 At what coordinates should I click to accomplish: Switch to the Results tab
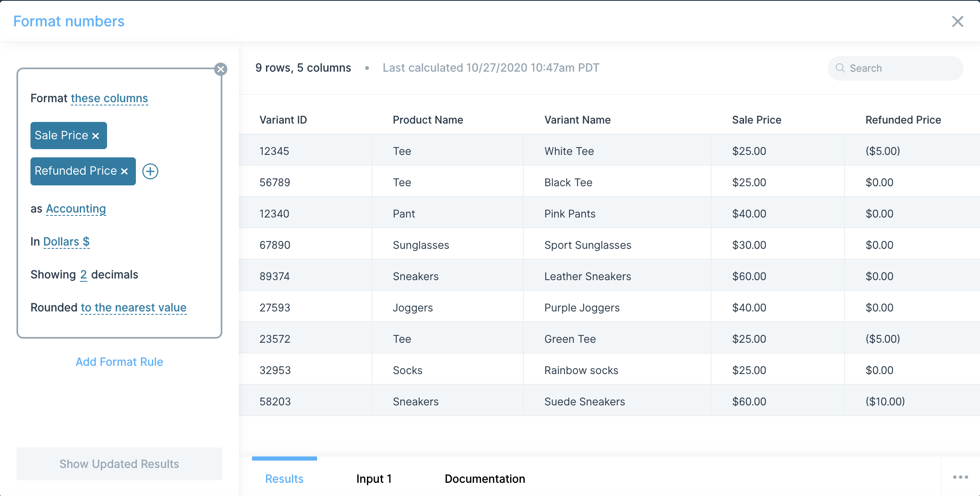click(x=284, y=479)
